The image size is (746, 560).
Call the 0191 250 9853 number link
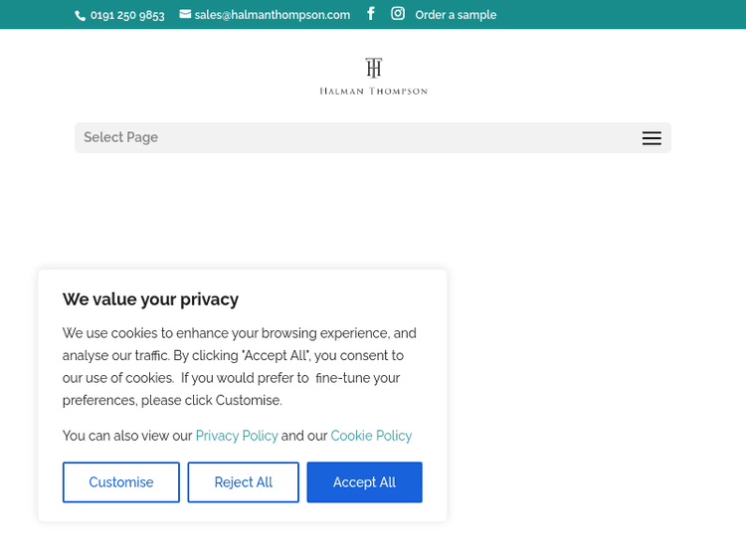coord(127,15)
